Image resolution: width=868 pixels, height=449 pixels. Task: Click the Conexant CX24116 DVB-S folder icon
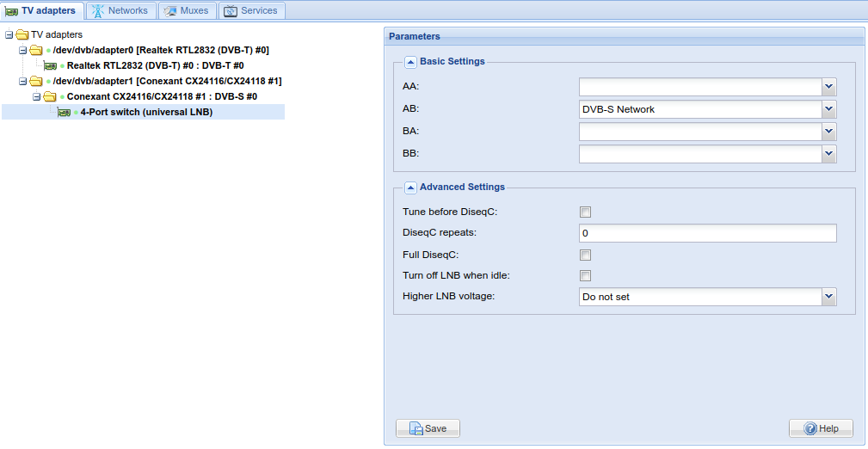pyautogui.click(x=50, y=96)
